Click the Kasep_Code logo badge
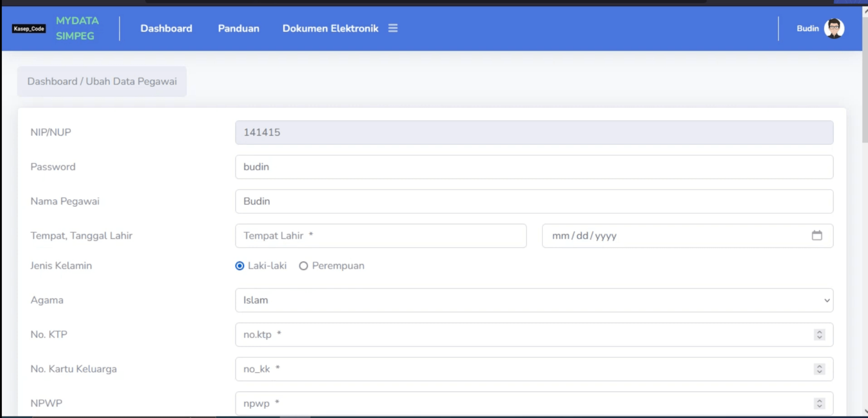The height and width of the screenshot is (418, 868). [x=29, y=29]
